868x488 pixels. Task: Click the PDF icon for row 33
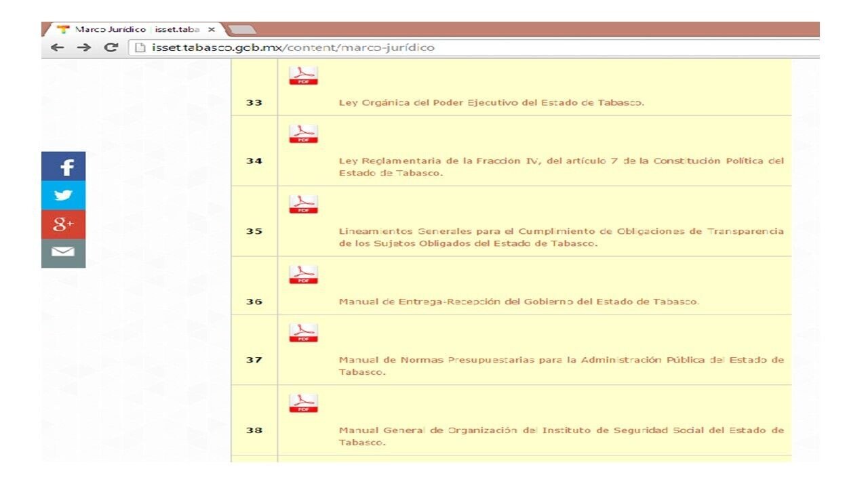303,75
